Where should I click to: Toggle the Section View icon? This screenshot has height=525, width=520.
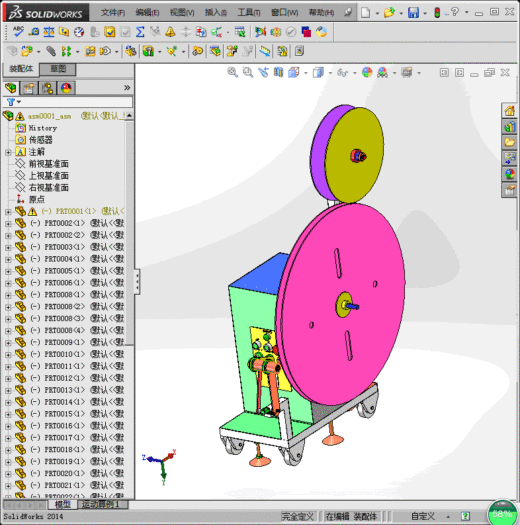pyautogui.click(x=278, y=72)
